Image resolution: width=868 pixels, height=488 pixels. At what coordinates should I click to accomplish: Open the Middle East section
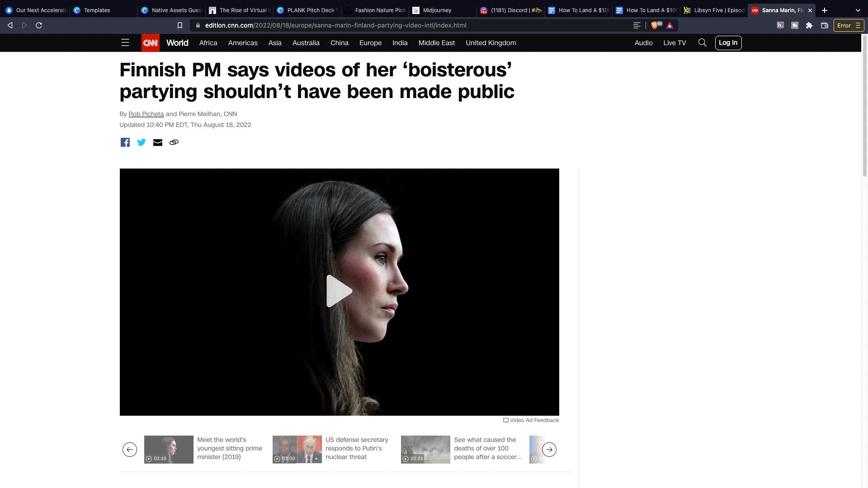437,43
